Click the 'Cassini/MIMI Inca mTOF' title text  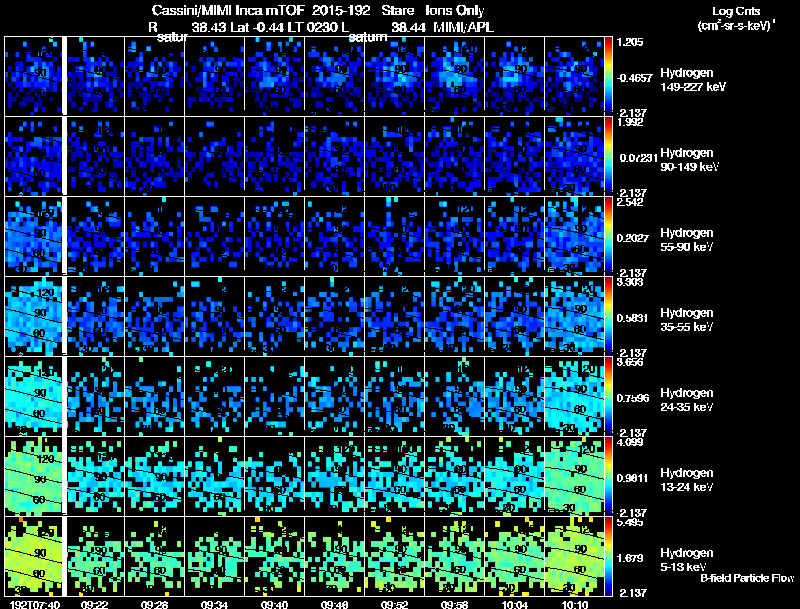tap(228, 10)
